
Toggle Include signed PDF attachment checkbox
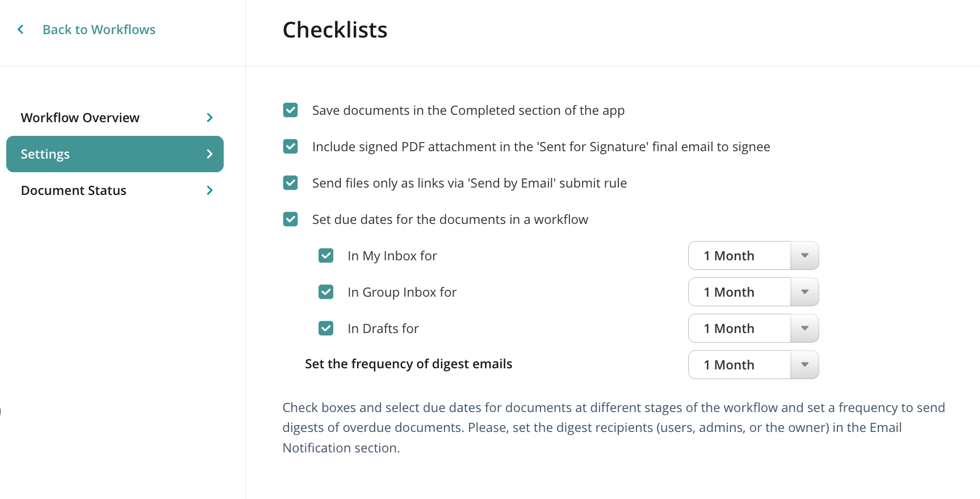[x=291, y=147]
